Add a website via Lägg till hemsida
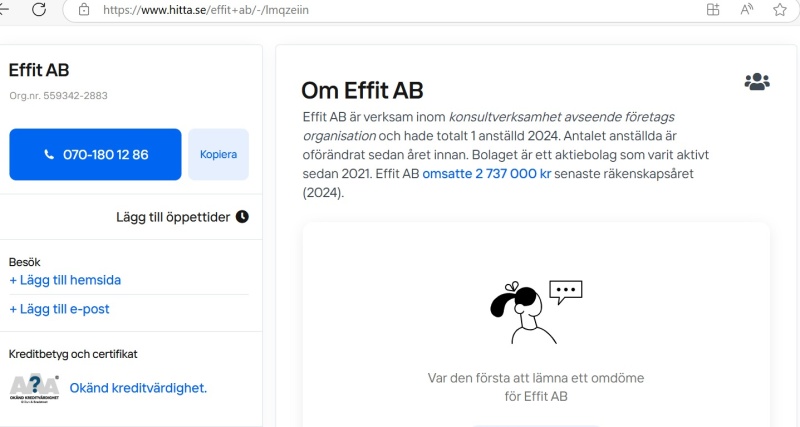This screenshot has height=427, width=800. tap(65, 280)
